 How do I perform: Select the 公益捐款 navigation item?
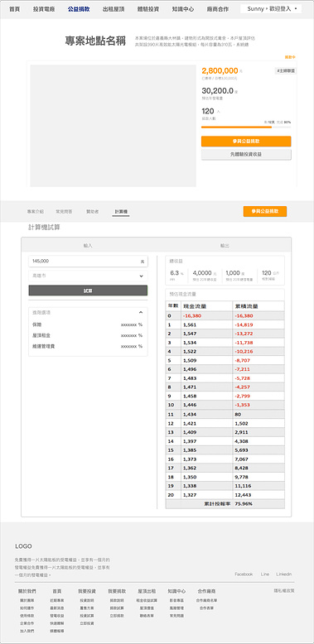pos(79,9)
